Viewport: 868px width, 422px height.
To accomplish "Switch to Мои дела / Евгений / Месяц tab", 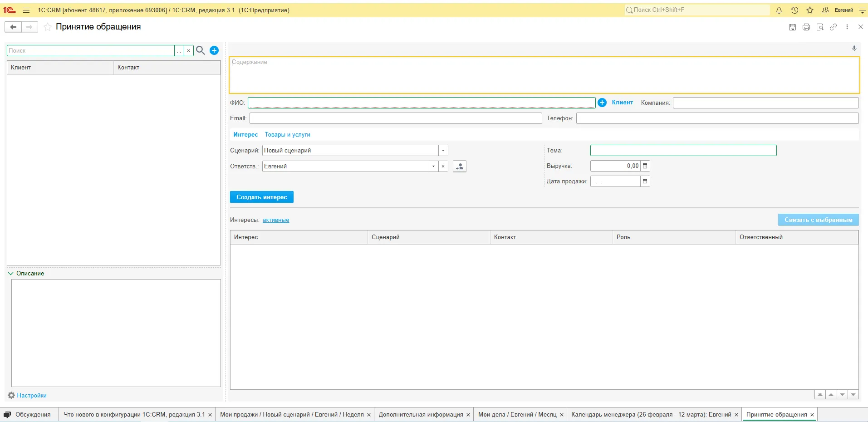I will point(517,414).
